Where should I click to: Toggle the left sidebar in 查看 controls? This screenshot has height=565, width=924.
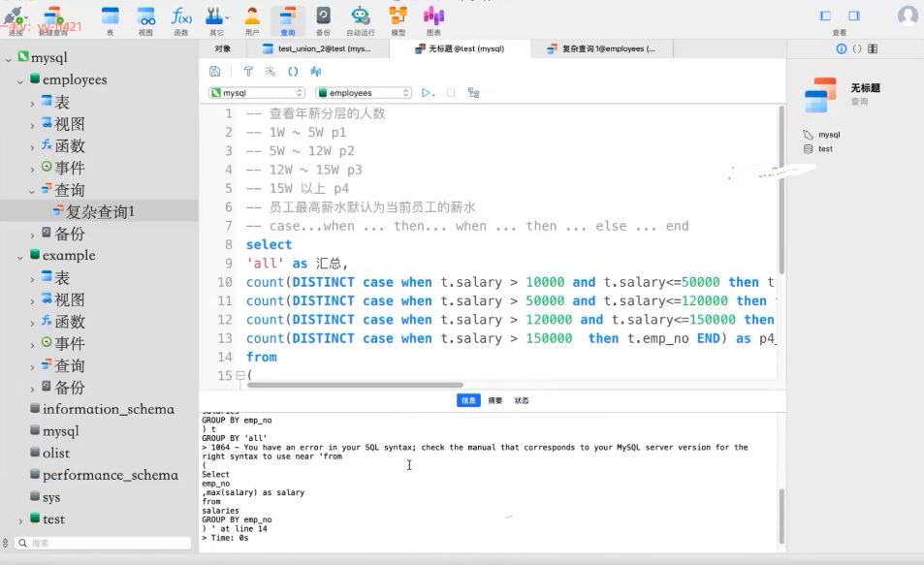[825, 16]
